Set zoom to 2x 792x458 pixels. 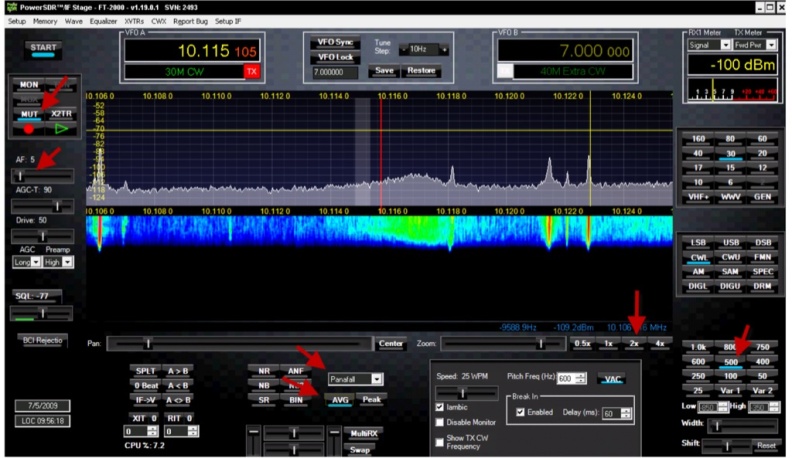(633, 343)
